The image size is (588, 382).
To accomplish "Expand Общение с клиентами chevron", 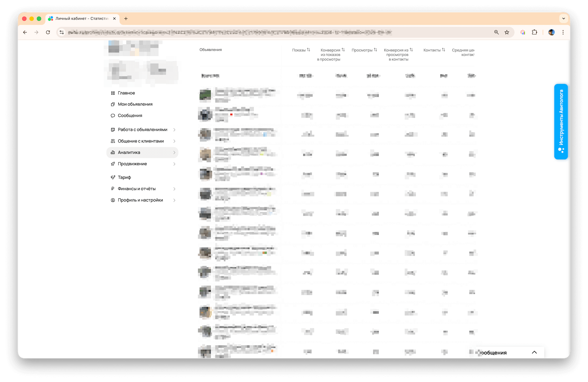I will coord(174,141).
